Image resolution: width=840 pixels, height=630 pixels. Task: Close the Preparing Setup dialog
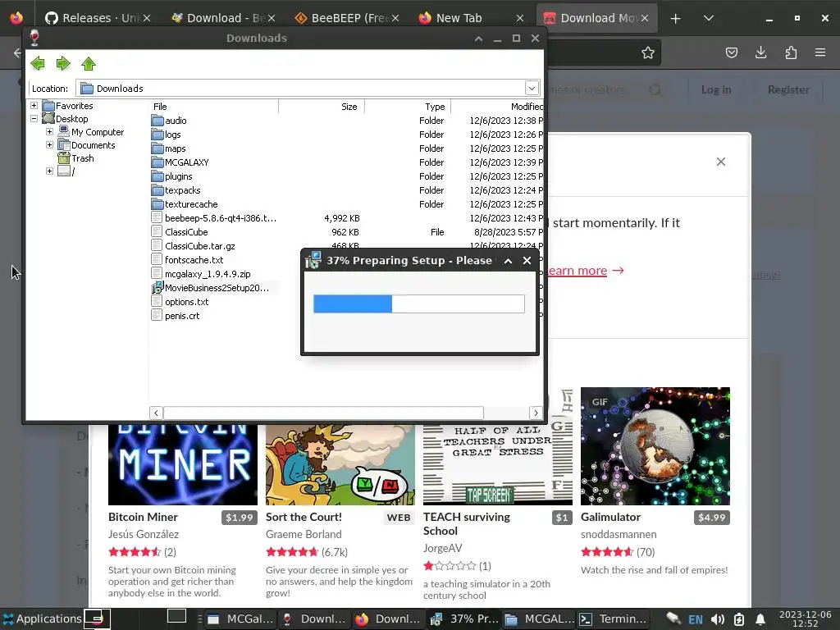[x=527, y=260]
